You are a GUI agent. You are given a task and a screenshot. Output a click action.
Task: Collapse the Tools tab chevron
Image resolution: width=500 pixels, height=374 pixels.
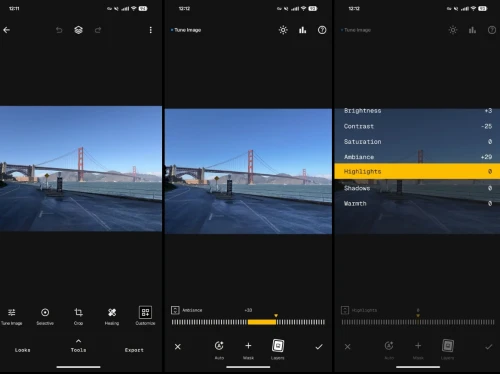[x=78, y=341]
